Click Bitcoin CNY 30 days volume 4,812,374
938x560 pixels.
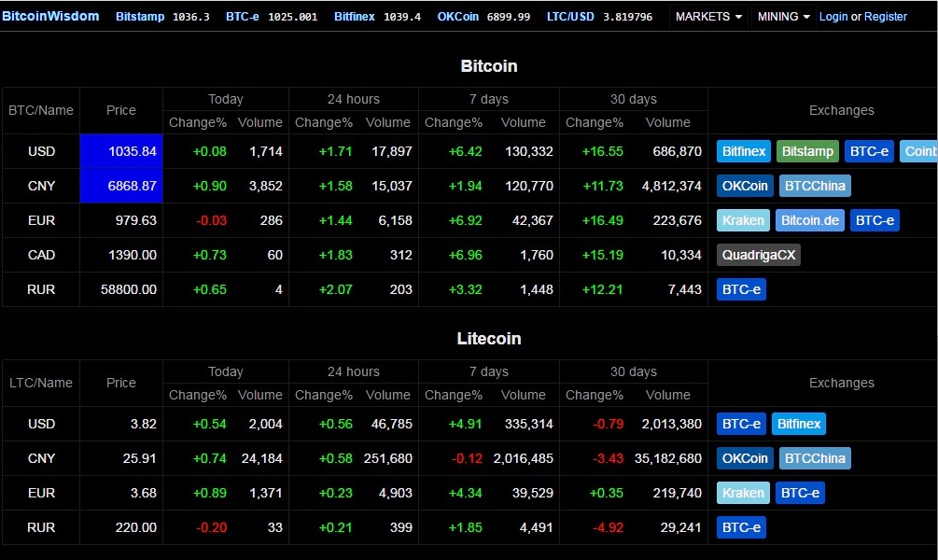(x=672, y=186)
